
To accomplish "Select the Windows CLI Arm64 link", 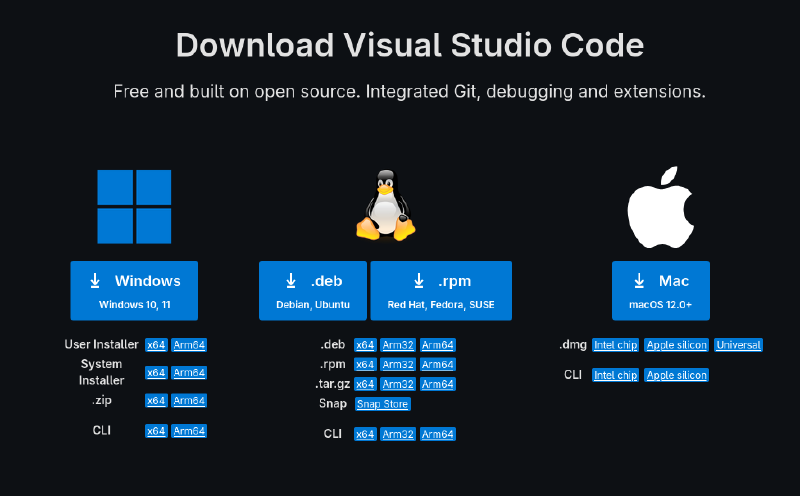I will point(189,431).
